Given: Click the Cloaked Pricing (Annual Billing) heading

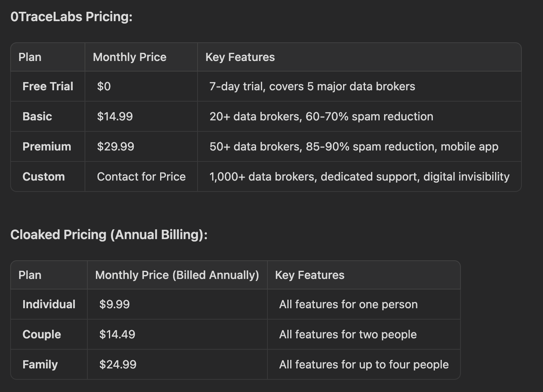Looking at the screenshot, I should (x=109, y=235).
